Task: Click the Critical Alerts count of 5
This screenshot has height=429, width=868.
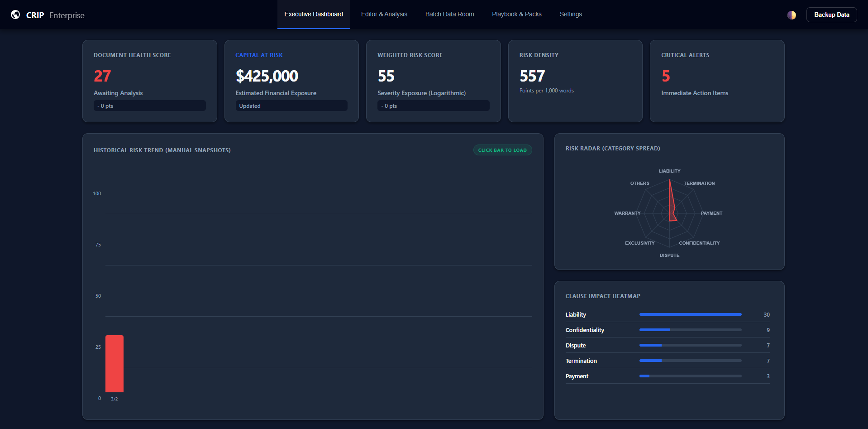Action: [665, 76]
